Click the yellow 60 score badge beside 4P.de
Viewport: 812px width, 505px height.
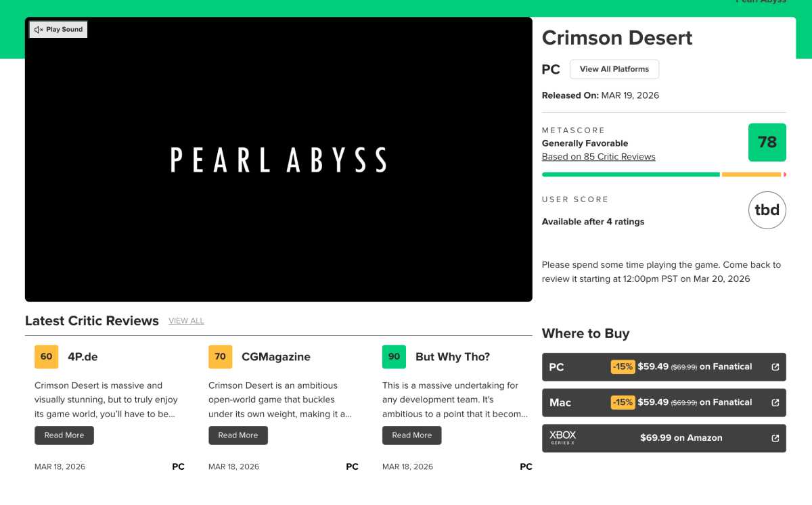pyautogui.click(x=46, y=356)
